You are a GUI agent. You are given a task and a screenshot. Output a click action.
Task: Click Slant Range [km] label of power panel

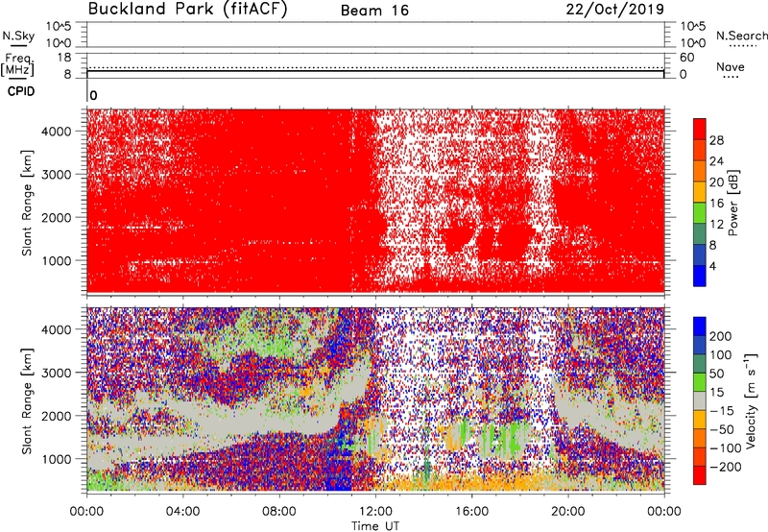pyautogui.click(x=27, y=203)
